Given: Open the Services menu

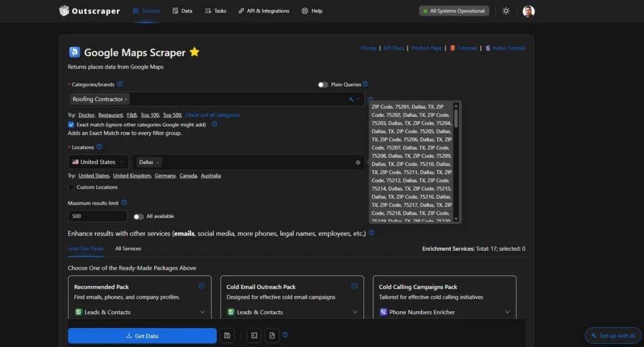Looking at the screenshot, I should [x=147, y=11].
